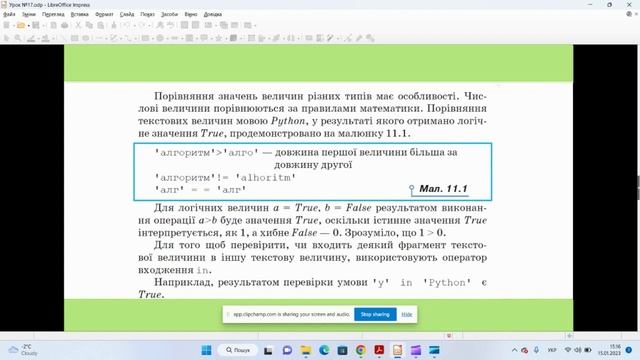The height and width of the screenshot is (360, 640).
Task: Click the New document icon
Action: tap(7, 25)
